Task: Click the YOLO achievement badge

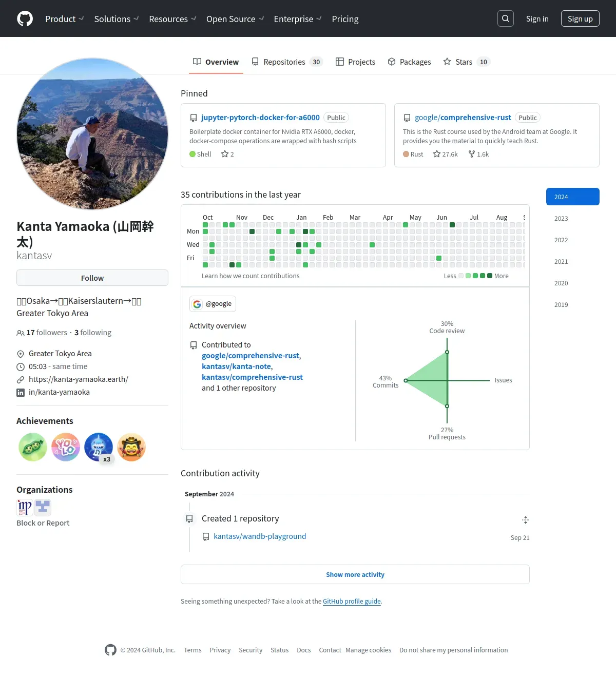Action: (66, 447)
